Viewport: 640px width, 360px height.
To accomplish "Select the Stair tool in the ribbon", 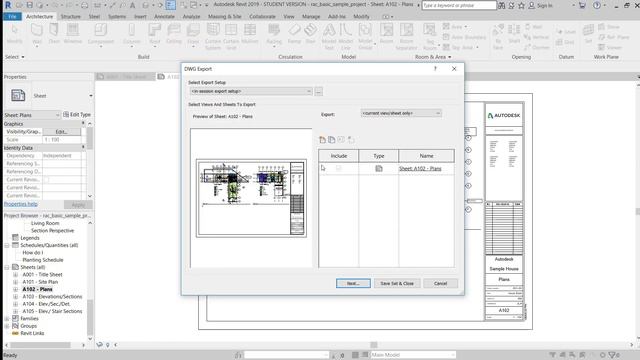I will 311,33.
